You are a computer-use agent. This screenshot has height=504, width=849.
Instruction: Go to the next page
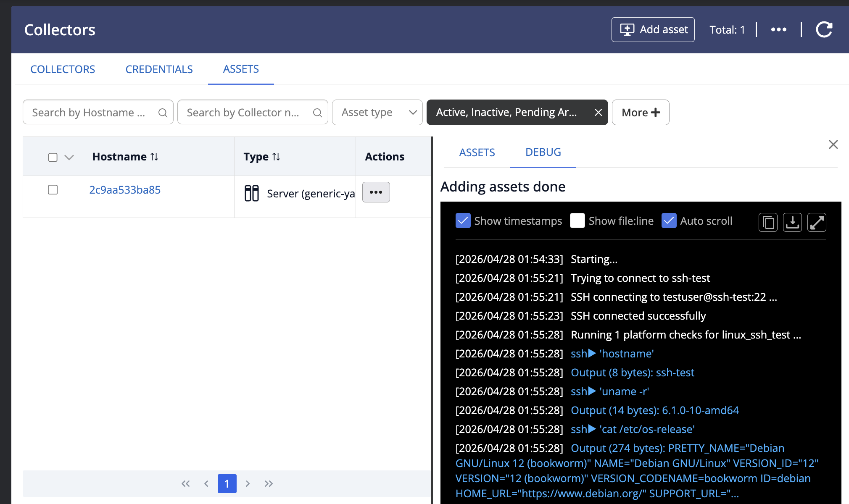[248, 483]
